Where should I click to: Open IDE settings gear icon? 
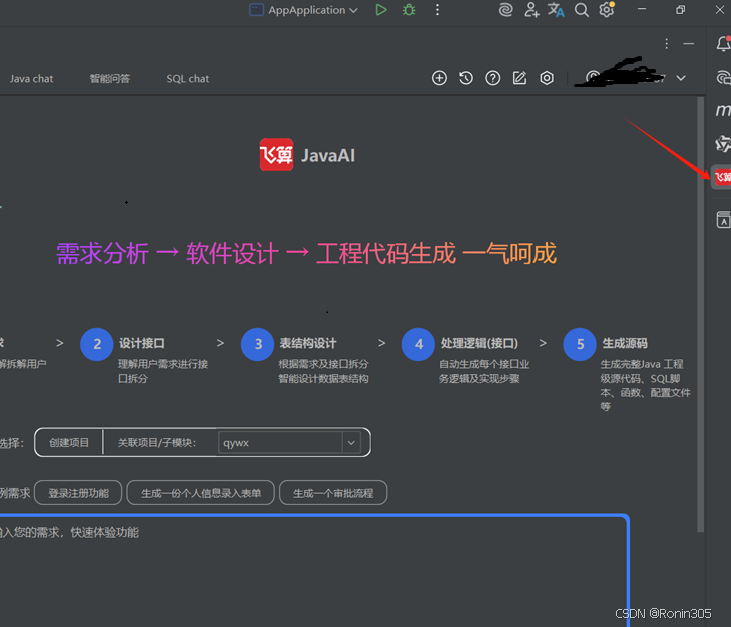point(607,10)
